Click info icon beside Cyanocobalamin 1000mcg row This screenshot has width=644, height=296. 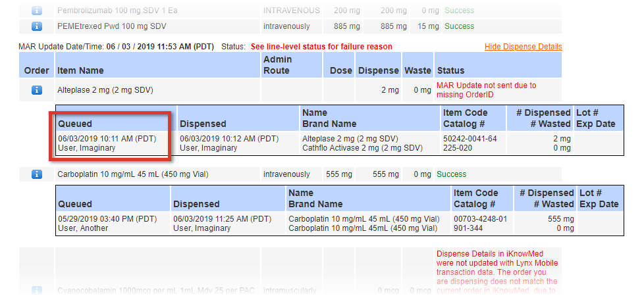[37, 291]
